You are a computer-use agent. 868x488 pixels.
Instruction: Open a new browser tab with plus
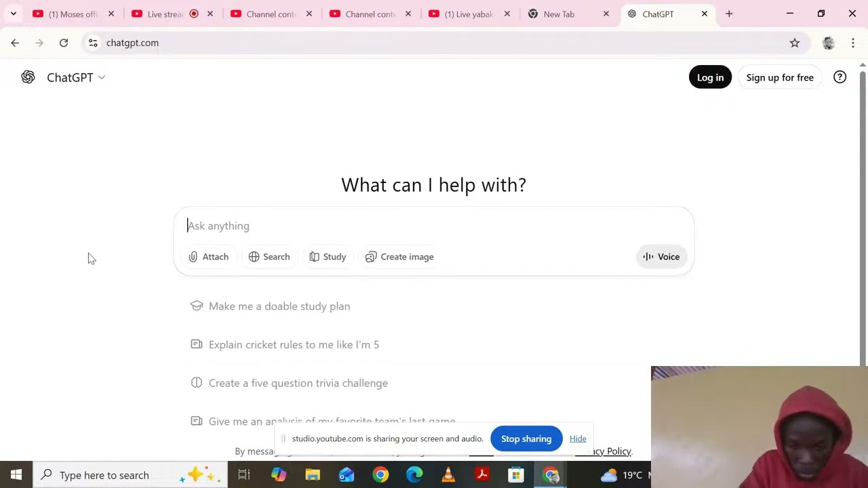729,14
